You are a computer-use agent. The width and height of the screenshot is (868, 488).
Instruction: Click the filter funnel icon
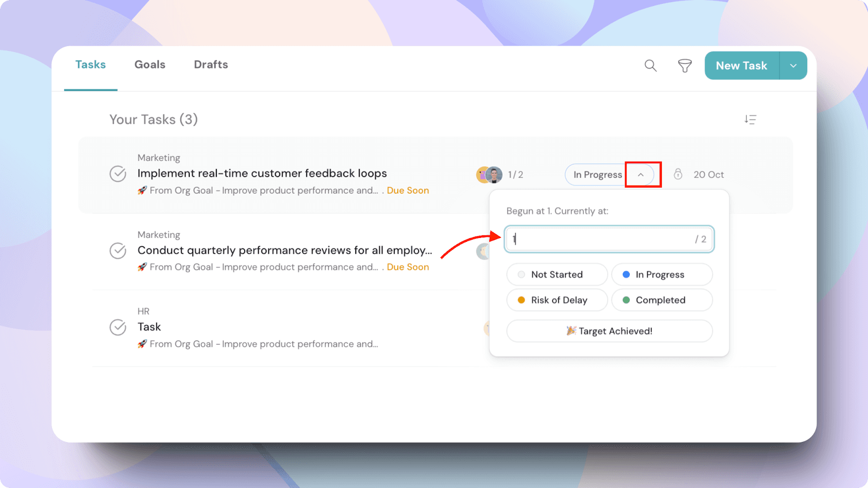pyautogui.click(x=685, y=66)
